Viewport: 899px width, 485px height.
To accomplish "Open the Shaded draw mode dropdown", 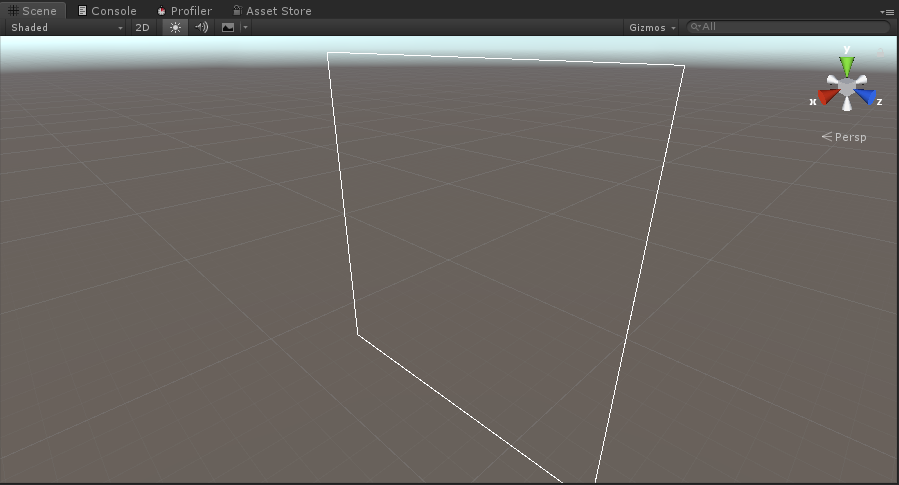I will click(x=67, y=28).
